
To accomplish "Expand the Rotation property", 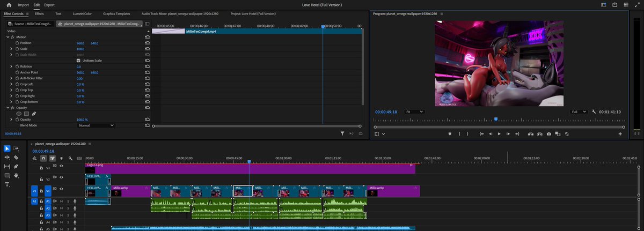I will tap(11, 66).
